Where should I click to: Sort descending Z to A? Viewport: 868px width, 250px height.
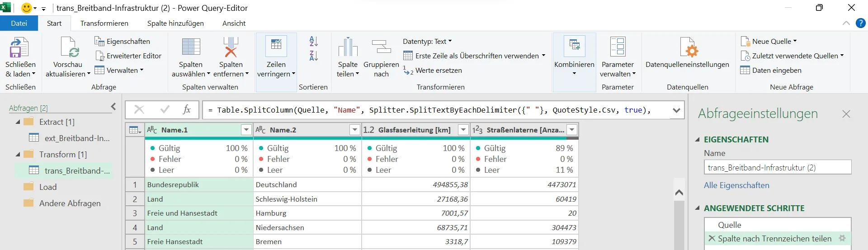313,56
